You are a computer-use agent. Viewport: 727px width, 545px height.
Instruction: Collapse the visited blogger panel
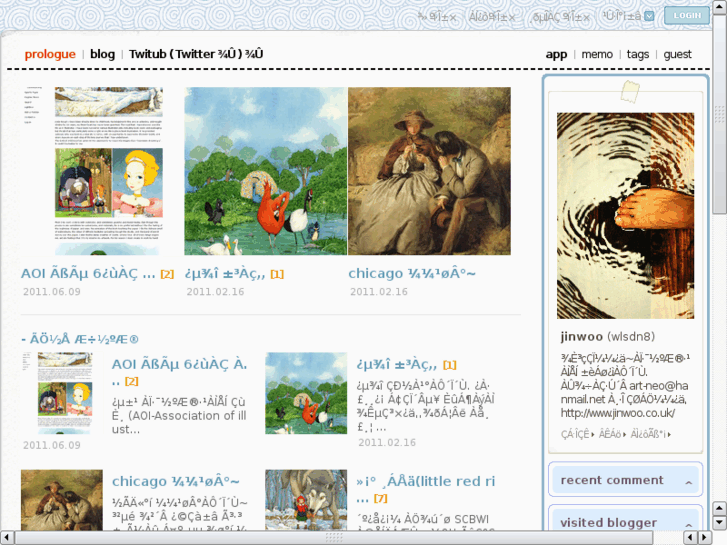(689, 525)
